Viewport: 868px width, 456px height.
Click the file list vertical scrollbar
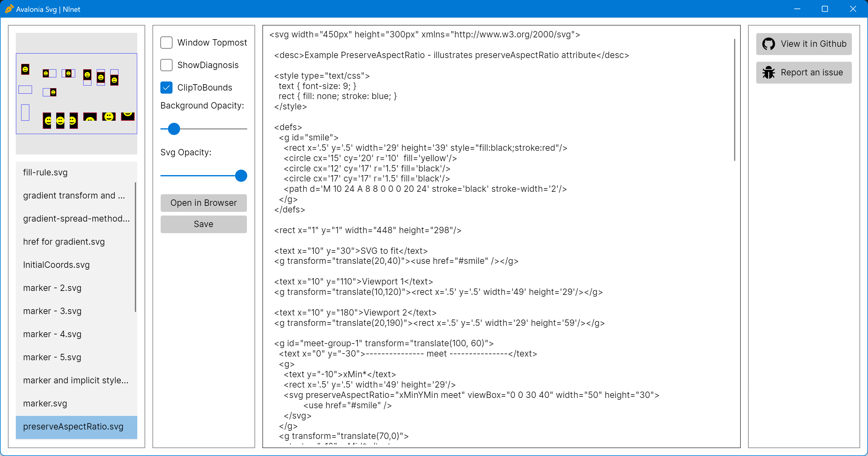pyautogui.click(x=135, y=247)
